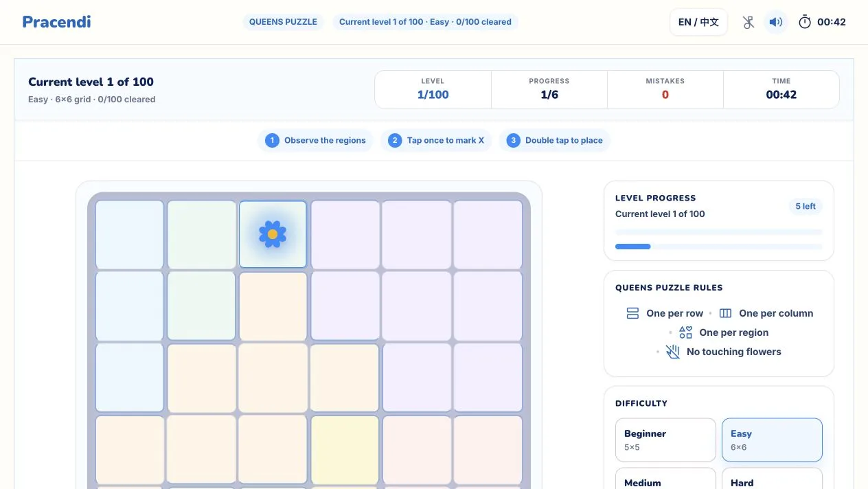Screen dimensions: 868x489
Task: Mark the first orange cell in the fourth row
Action: click(130, 450)
